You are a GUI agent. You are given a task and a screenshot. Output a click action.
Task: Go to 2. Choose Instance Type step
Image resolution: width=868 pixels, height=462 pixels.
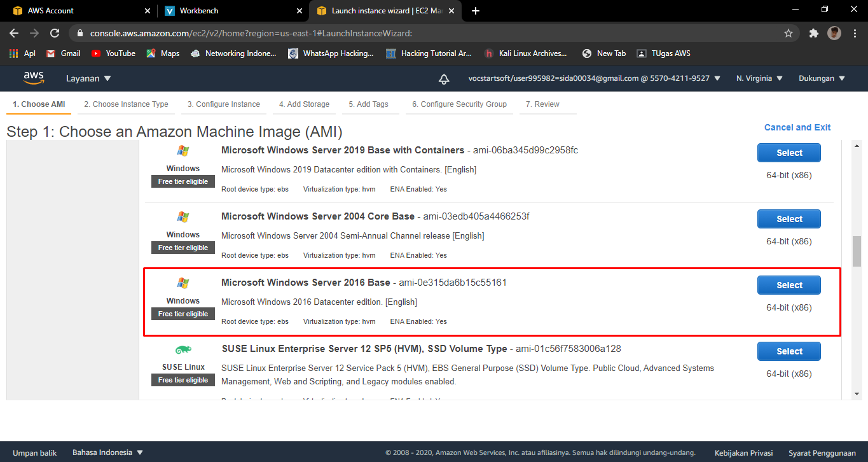pos(126,104)
